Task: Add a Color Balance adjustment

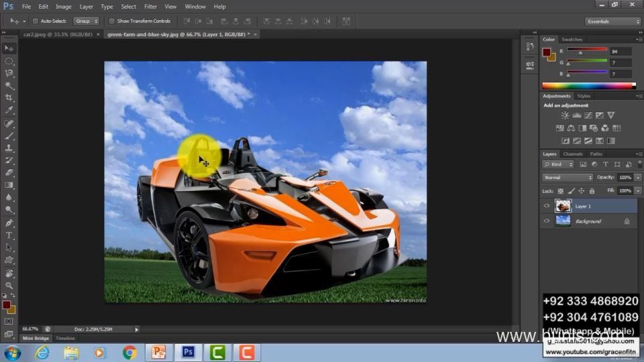Action: pos(571,128)
